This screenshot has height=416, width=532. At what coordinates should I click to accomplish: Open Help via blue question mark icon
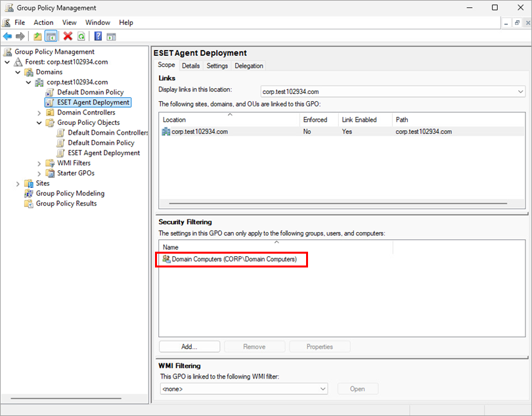[98, 36]
